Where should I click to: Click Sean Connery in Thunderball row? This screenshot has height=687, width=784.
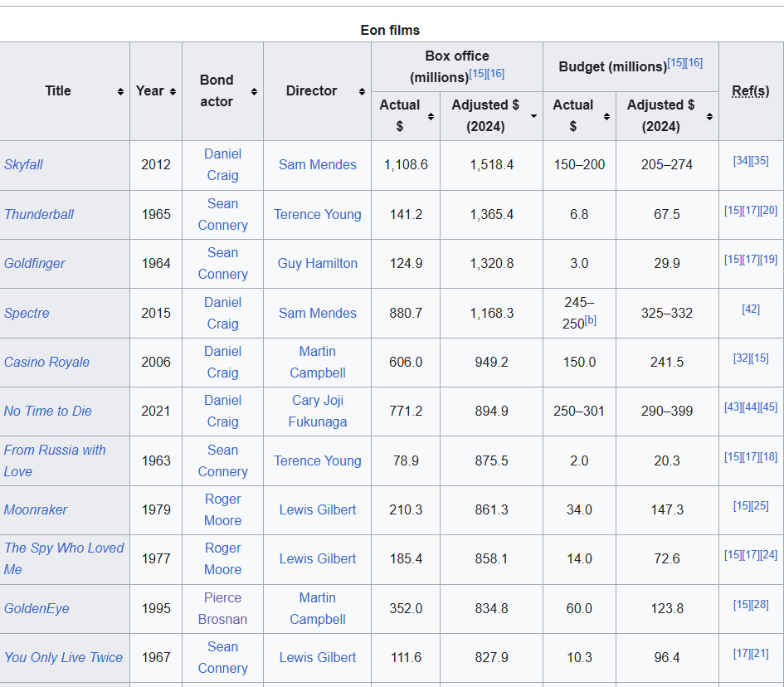(222, 215)
